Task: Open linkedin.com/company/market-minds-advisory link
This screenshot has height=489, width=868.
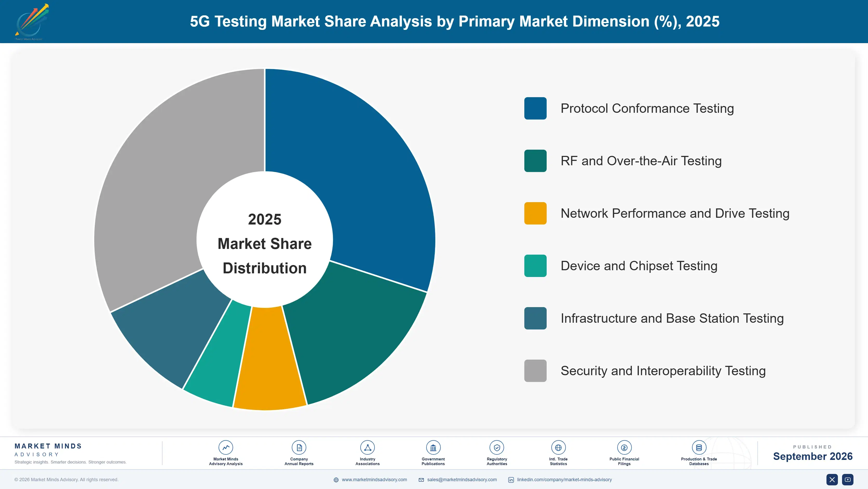Action: pyautogui.click(x=564, y=480)
